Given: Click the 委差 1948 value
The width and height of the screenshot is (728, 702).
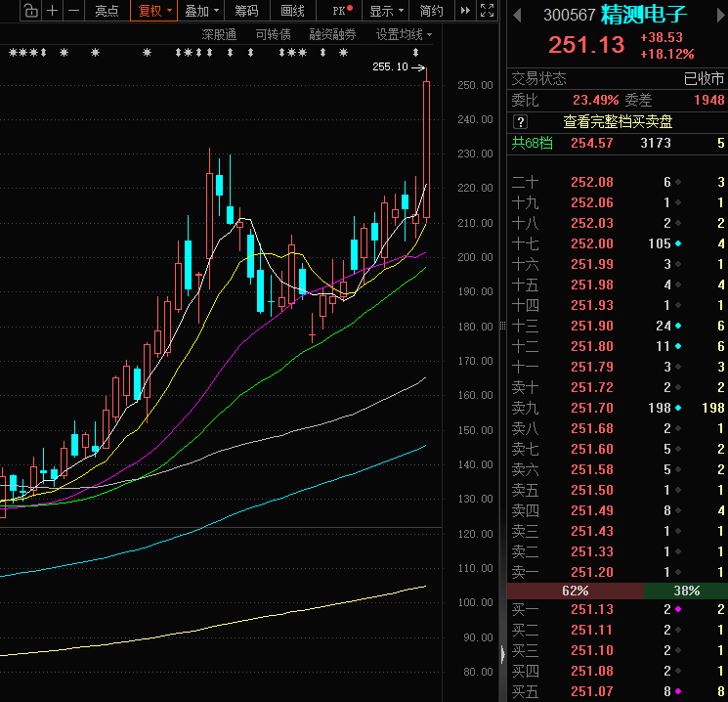Looking at the screenshot, I should point(709,100).
